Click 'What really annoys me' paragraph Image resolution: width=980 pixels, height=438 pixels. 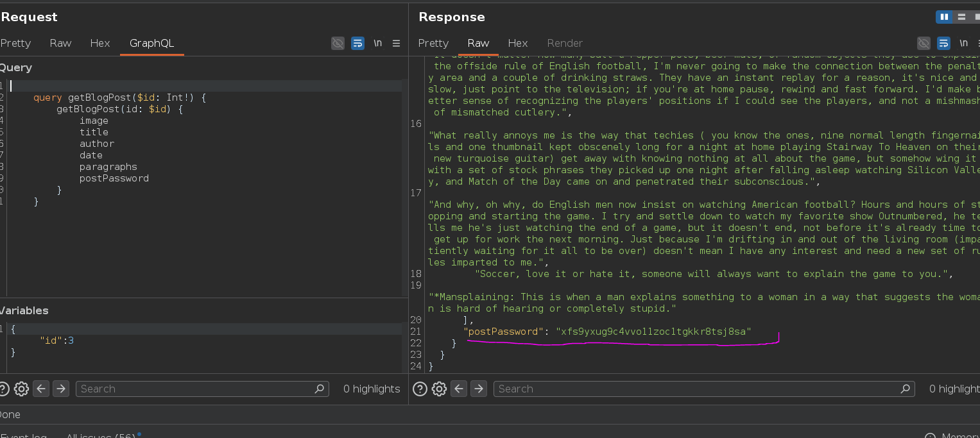click(x=704, y=158)
